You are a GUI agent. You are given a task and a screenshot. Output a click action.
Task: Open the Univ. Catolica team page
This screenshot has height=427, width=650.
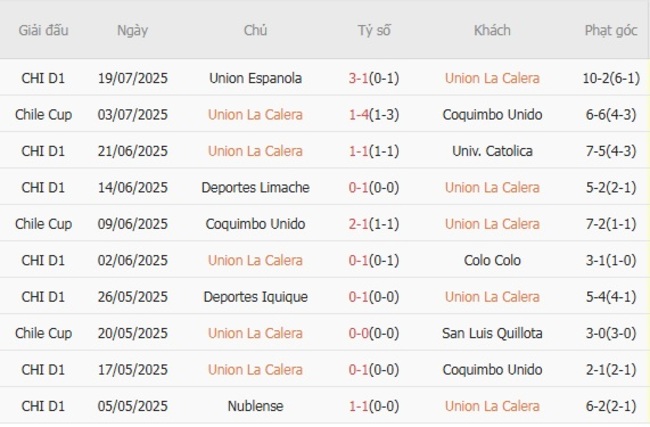pos(492,151)
